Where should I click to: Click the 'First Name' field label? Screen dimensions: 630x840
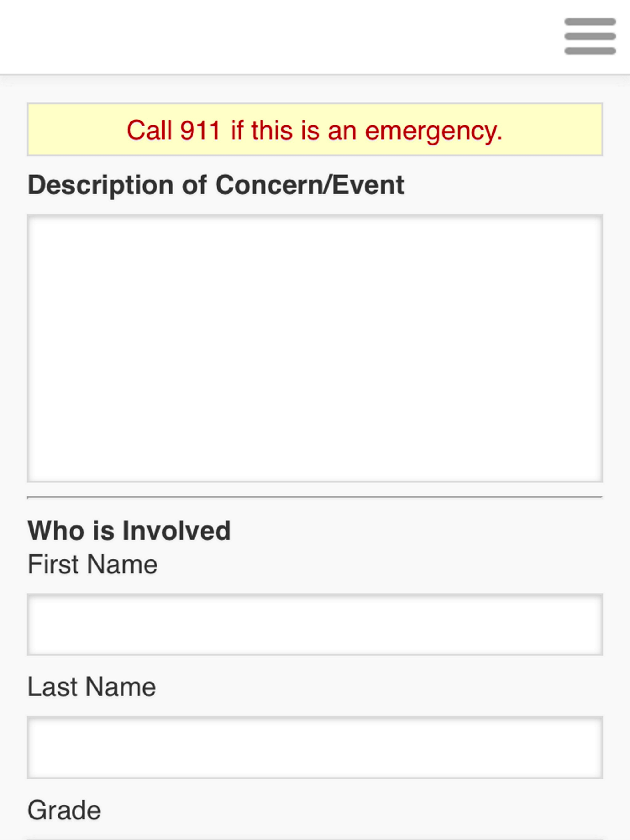pos(92,564)
